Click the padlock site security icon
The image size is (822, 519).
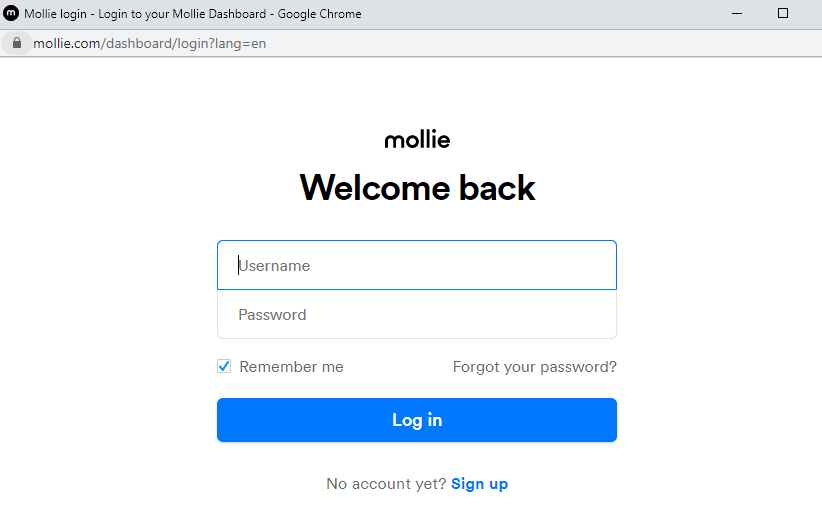click(16, 44)
